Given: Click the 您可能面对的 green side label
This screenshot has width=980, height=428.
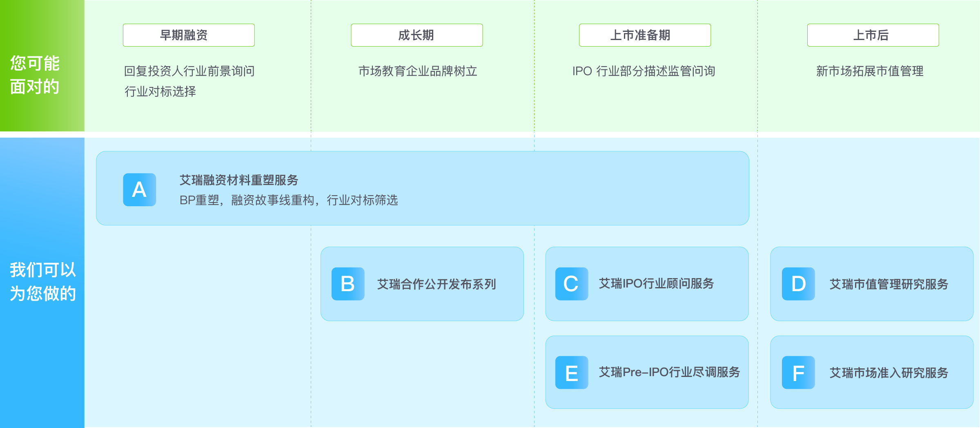Looking at the screenshot, I should point(36,75).
